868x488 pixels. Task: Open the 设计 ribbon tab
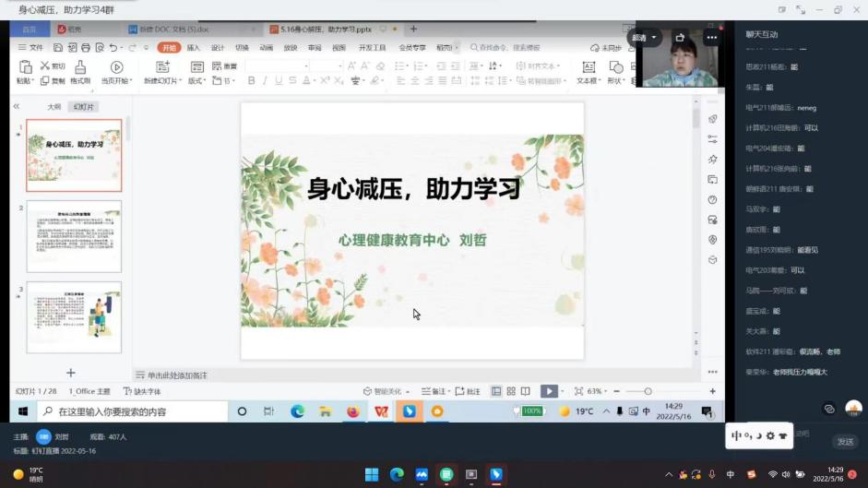point(218,48)
